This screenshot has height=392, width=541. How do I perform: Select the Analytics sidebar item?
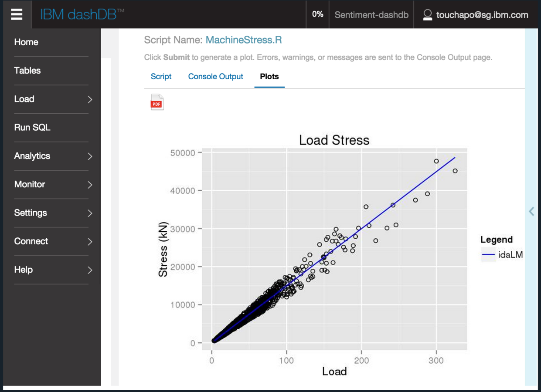click(x=32, y=156)
